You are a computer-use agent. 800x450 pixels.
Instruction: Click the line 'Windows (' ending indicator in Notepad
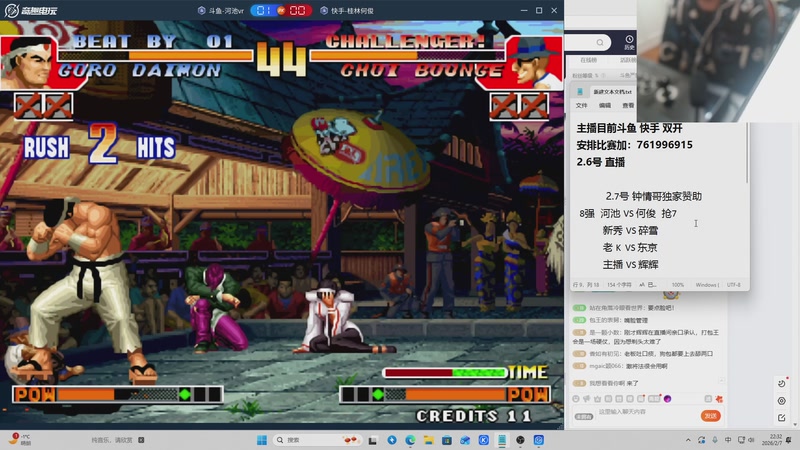[707, 285]
